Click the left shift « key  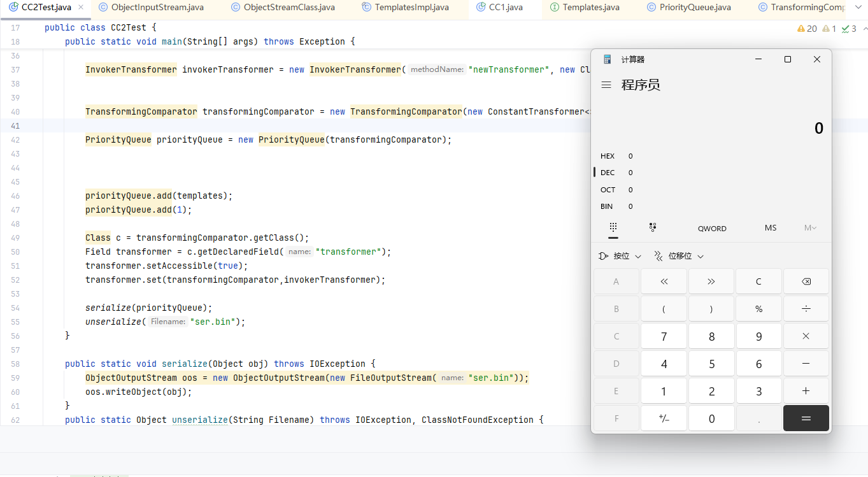(x=664, y=281)
